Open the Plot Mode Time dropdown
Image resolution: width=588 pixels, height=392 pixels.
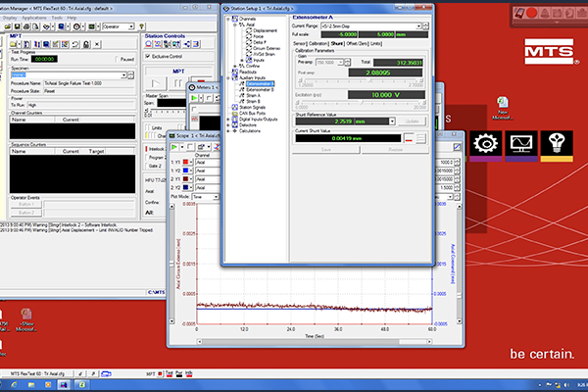point(216,197)
